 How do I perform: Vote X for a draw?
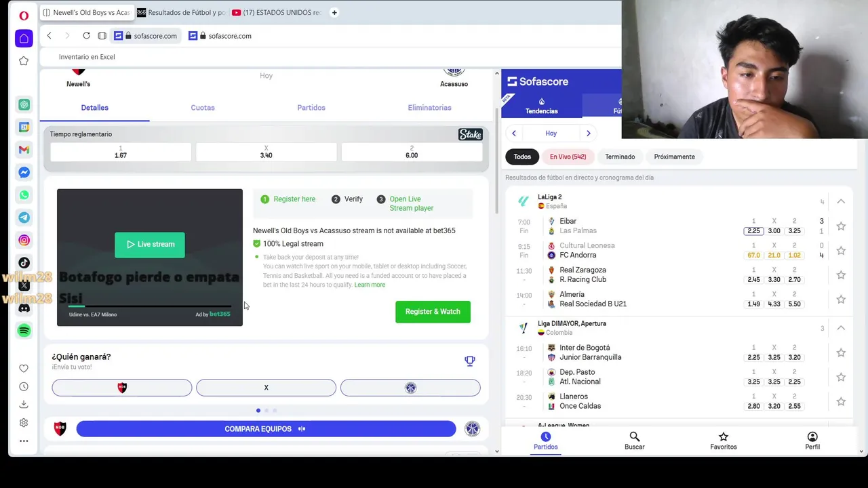266,388
